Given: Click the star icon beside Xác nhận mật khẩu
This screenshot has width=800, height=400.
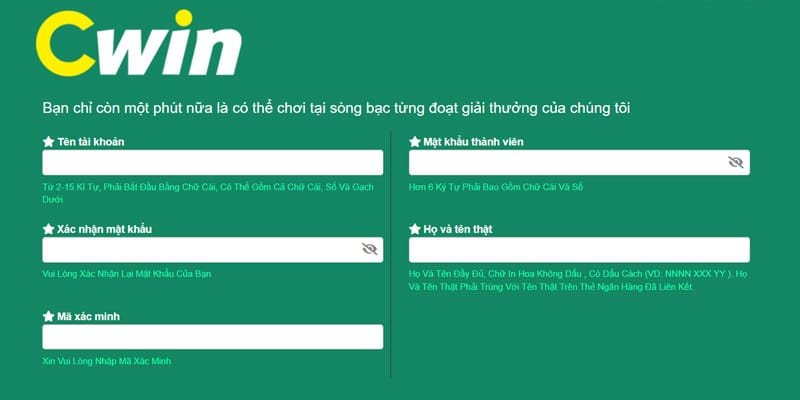Looking at the screenshot, I should [x=48, y=229].
